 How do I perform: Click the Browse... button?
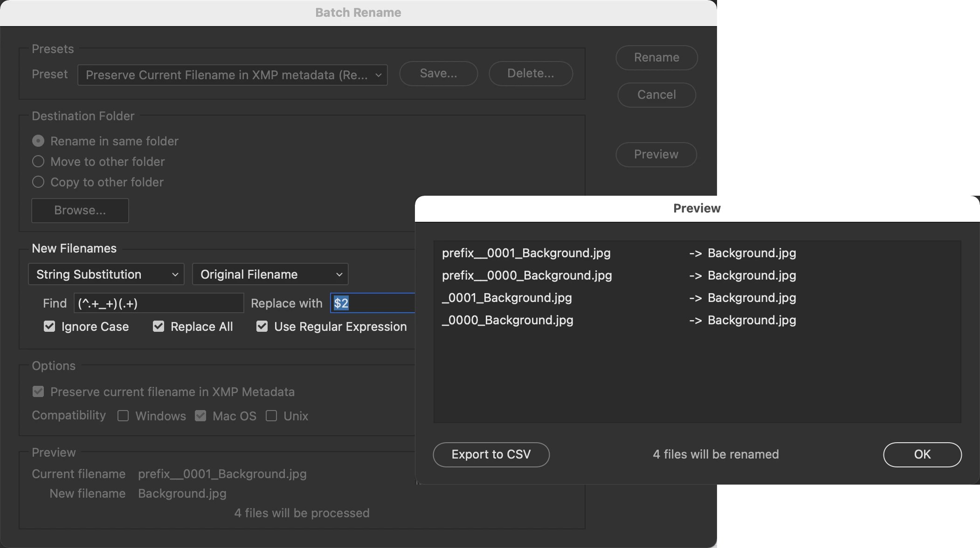coord(80,211)
